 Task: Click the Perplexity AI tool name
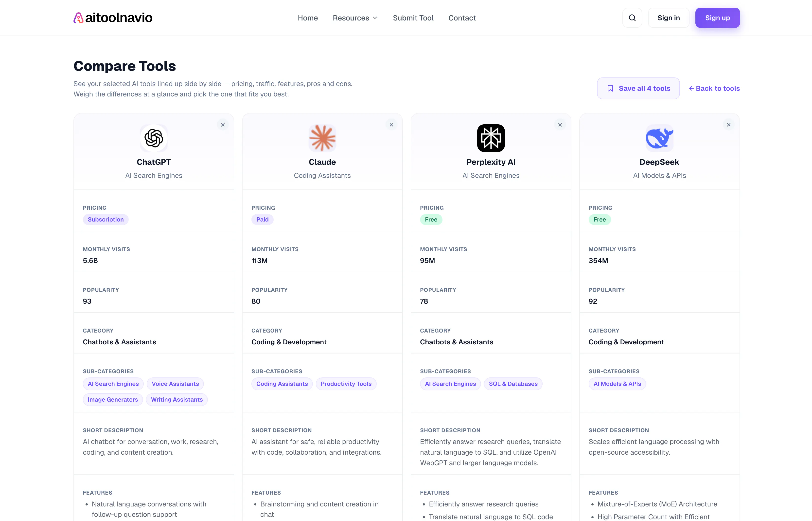(491, 162)
